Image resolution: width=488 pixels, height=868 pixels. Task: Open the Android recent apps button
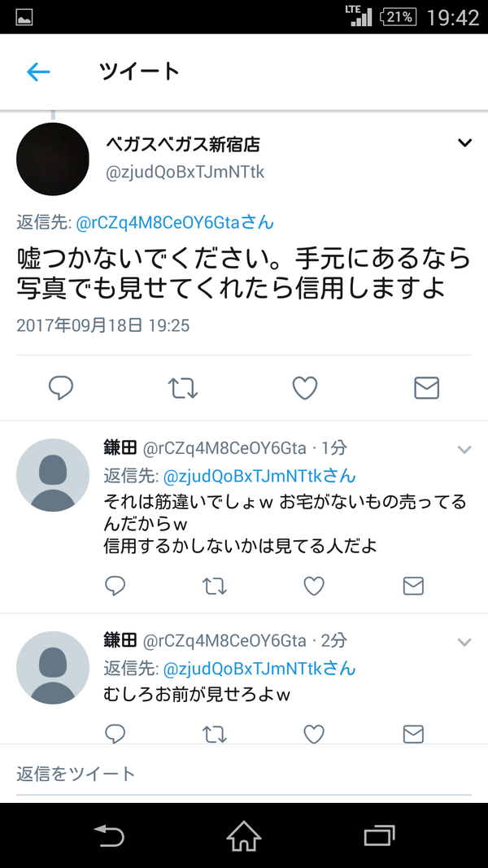click(380, 836)
